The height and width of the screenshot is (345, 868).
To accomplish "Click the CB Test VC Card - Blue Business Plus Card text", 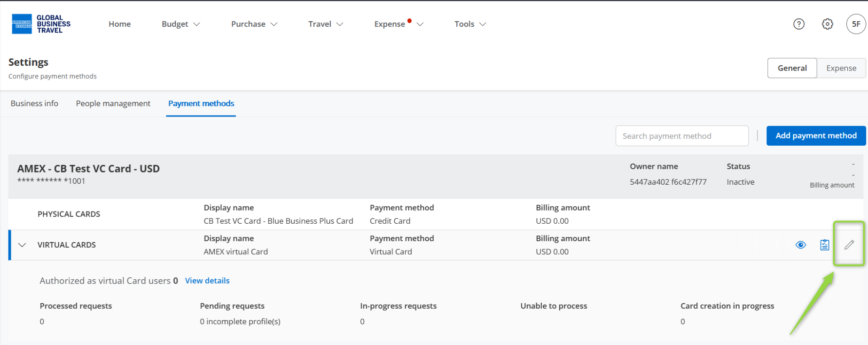I will click(x=278, y=221).
